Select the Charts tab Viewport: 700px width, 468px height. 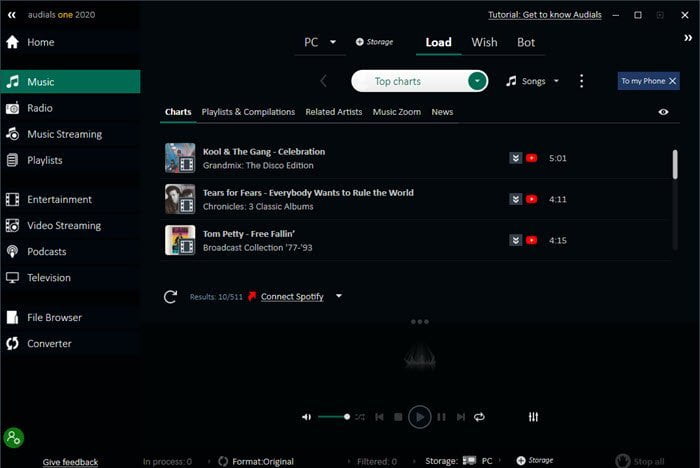tap(178, 112)
